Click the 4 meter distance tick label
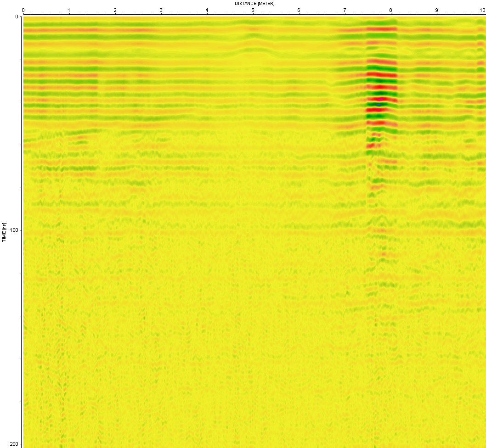This screenshot has height=448, width=486. (207, 10)
